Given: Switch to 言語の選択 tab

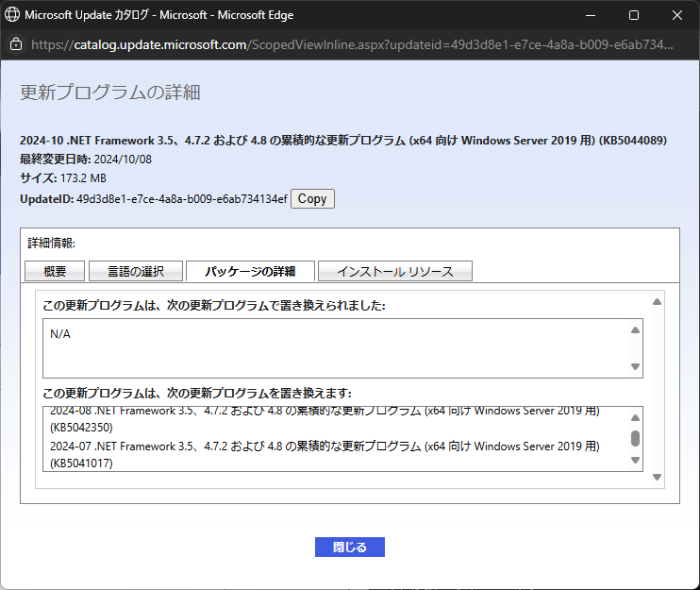Looking at the screenshot, I should coord(136,271).
